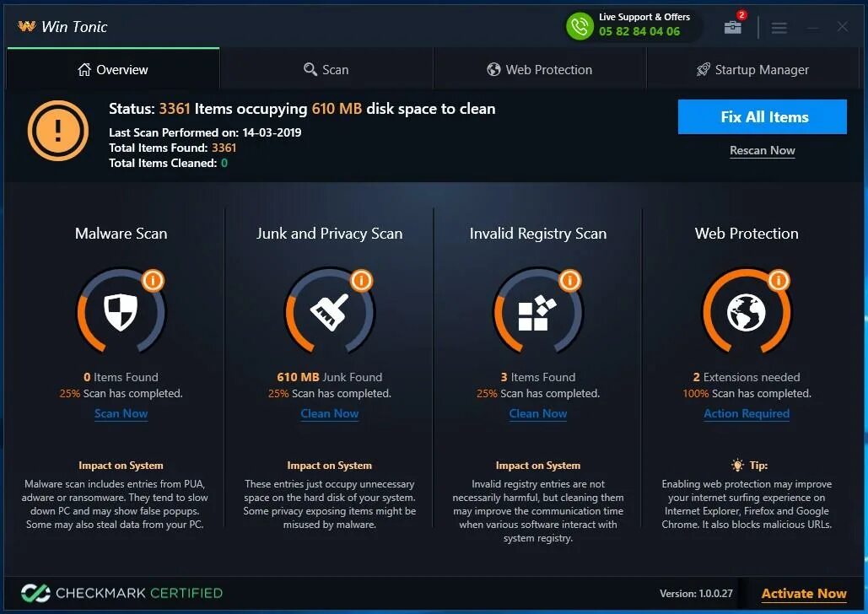Switch to the Overview tab
Screen dimensions: 868x614
pyautogui.click(x=114, y=69)
